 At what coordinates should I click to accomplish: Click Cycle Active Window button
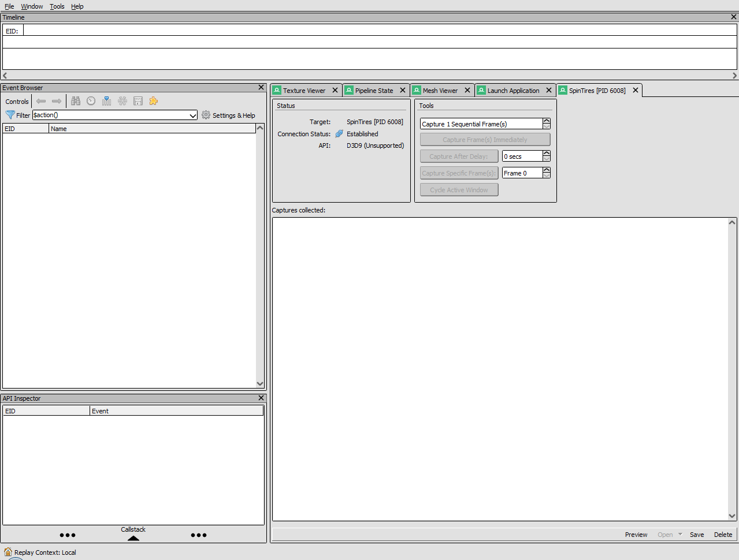(459, 190)
